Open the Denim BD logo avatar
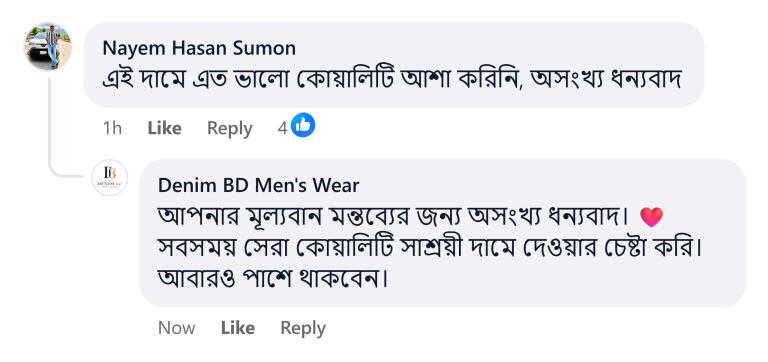 [110, 178]
